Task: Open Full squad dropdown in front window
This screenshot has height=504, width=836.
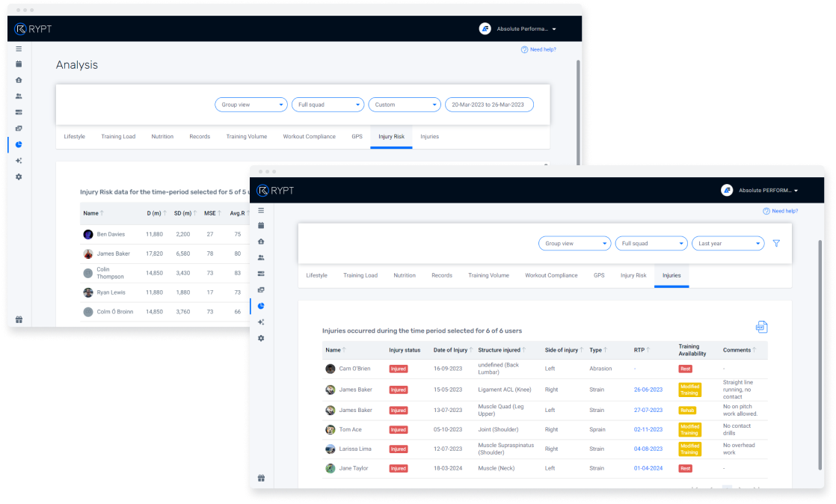Action: click(x=651, y=243)
